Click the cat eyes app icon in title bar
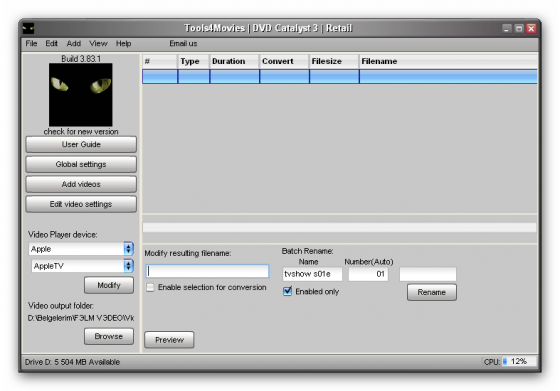This screenshot has height=391, width=560. [x=28, y=28]
